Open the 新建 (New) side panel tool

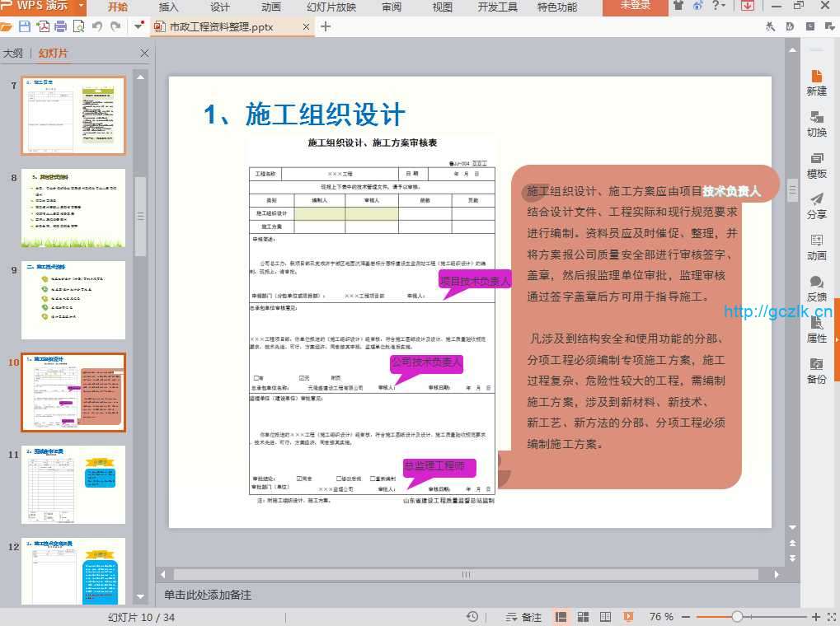point(816,82)
